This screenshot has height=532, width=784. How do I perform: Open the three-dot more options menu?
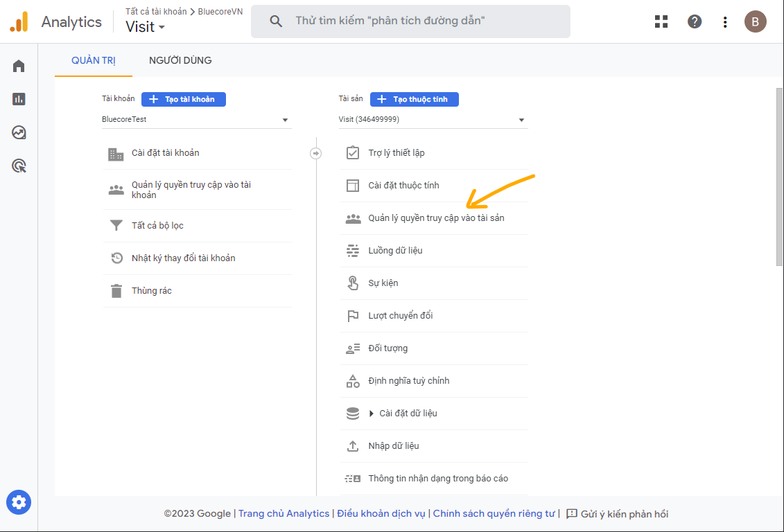[x=725, y=21]
